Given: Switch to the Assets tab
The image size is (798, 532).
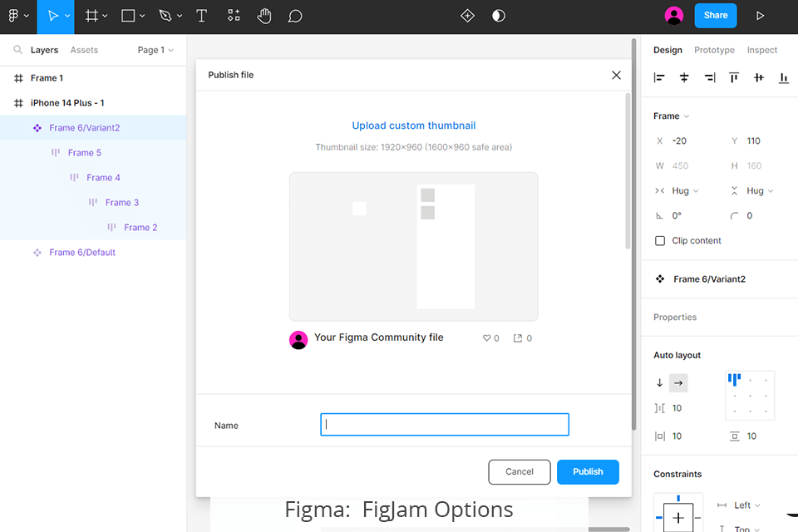Looking at the screenshot, I should 84,50.
